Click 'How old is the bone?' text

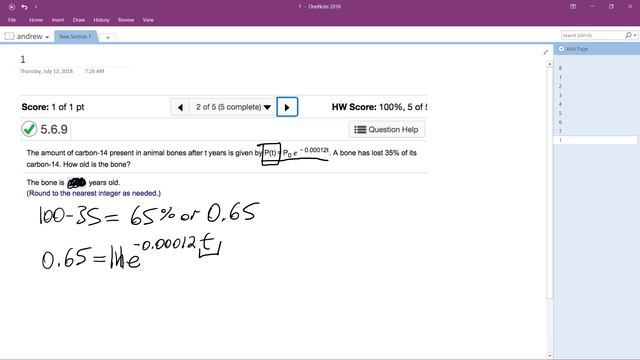(x=97, y=164)
